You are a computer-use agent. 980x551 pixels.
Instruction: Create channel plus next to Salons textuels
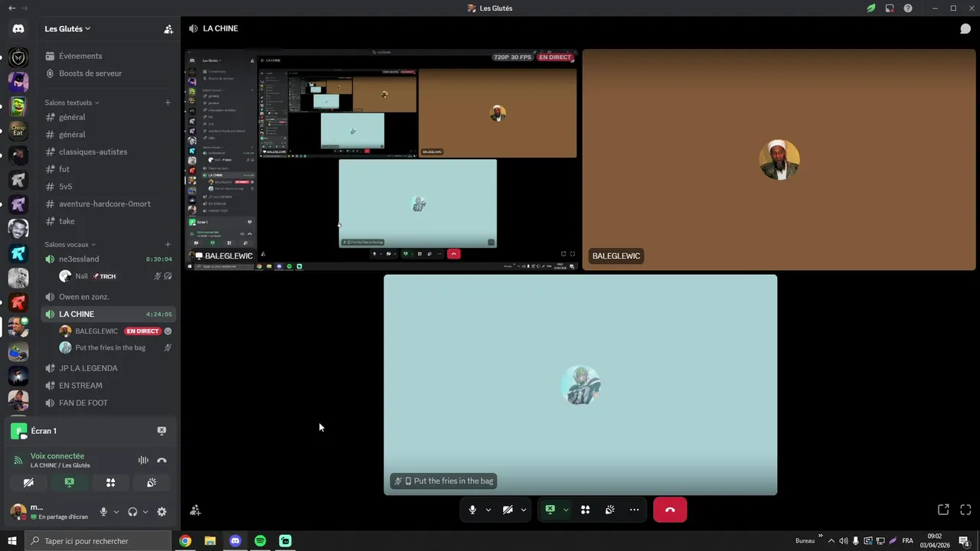(x=168, y=103)
